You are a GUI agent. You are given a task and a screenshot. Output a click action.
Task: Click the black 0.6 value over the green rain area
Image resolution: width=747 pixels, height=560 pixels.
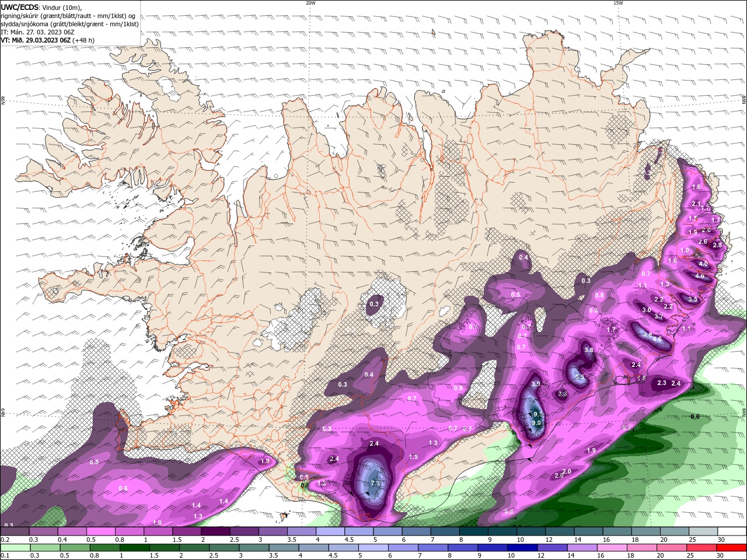coord(695,416)
